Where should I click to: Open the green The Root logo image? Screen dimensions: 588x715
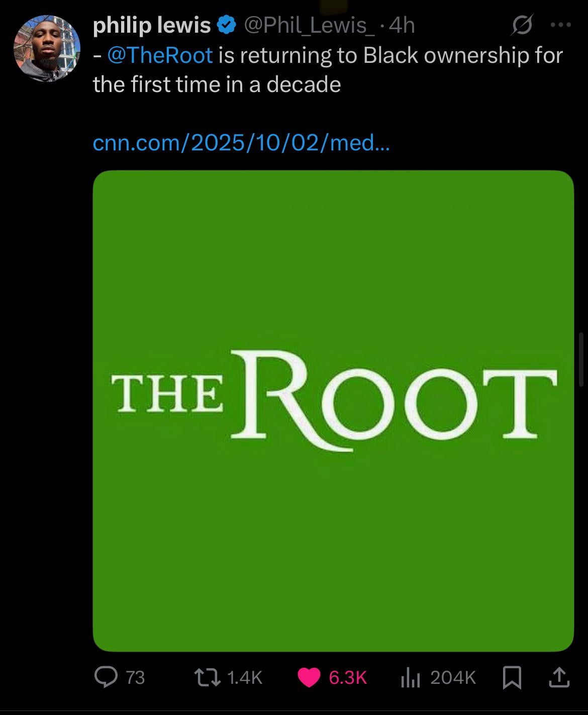(333, 410)
